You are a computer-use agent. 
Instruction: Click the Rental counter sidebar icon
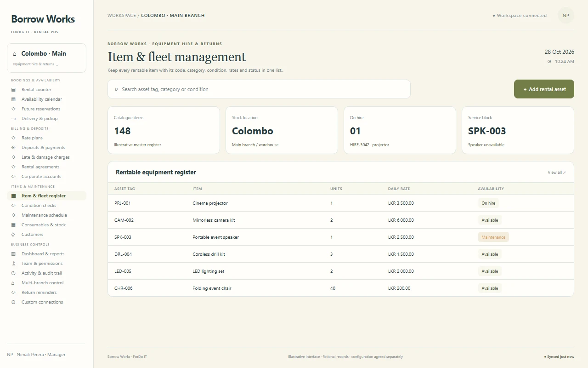click(x=13, y=90)
